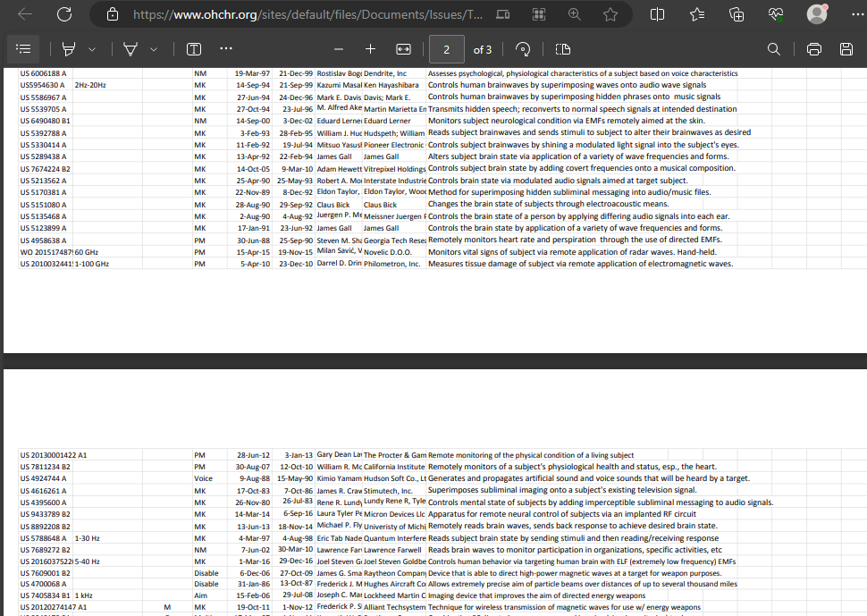Click the 60 GHz frequency cell
This screenshot has height=616, width=867.
pos(87,252)
